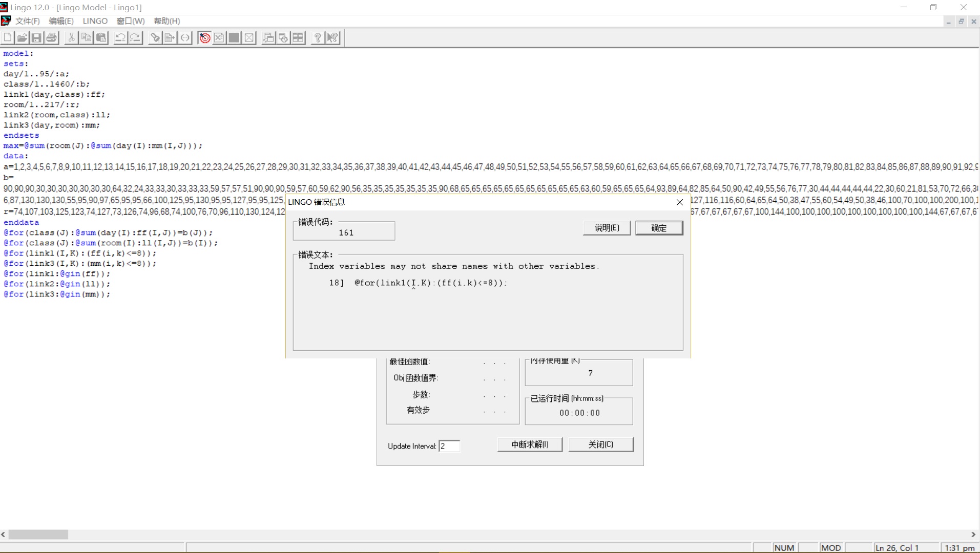Print the current model
The height and width of the screenshot is (553, 980).
51,37
